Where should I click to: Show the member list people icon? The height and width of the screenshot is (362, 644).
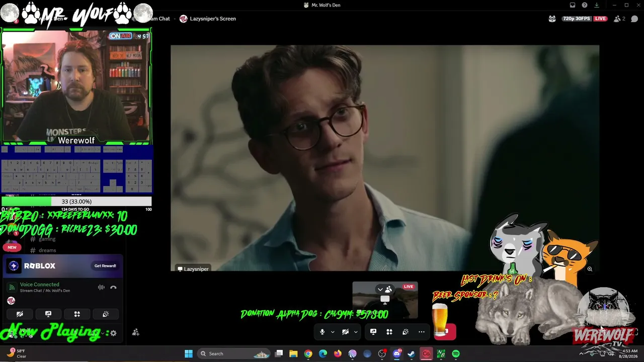[x=617, y=19]
